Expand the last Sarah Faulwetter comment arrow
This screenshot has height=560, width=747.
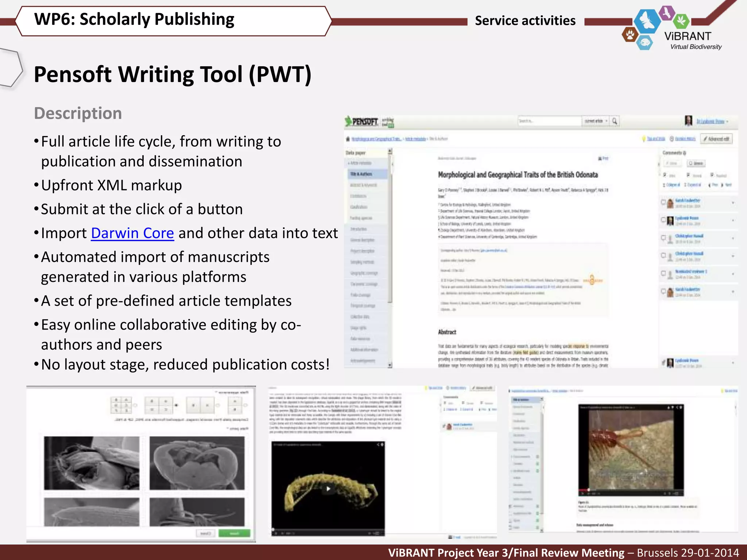(733, 292)
